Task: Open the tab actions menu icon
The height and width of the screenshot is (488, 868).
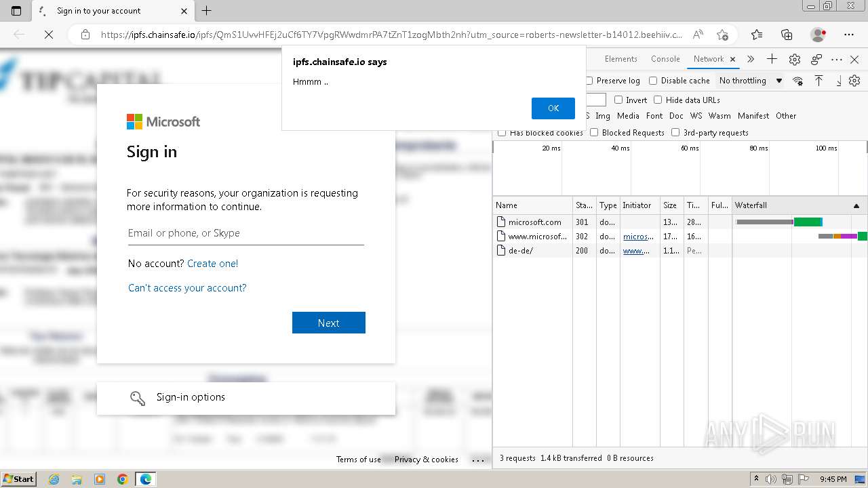Action: [x=16, y=11]
